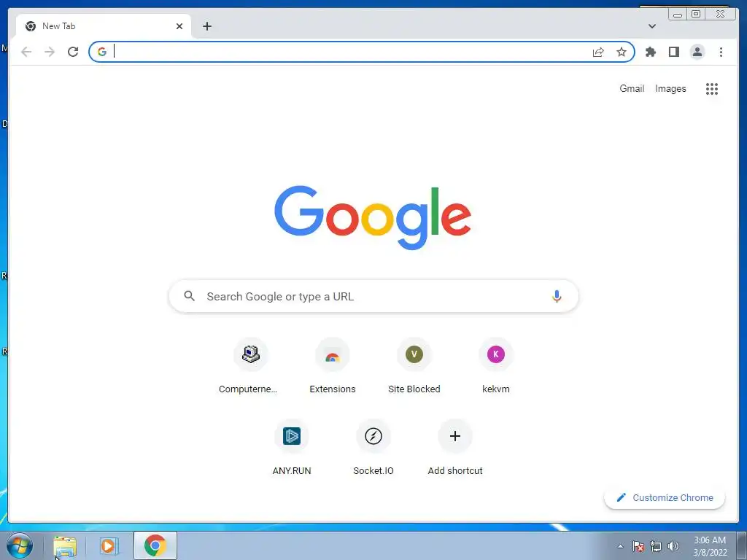Go forward with the right arrow
Screen dimensions: 747x560
[50, 52]
